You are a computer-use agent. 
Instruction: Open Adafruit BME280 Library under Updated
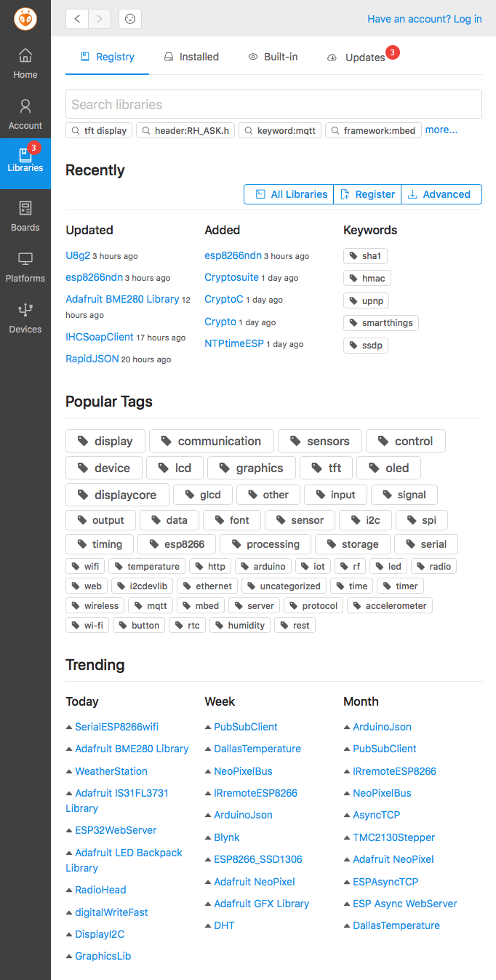[x=122, y=299]
